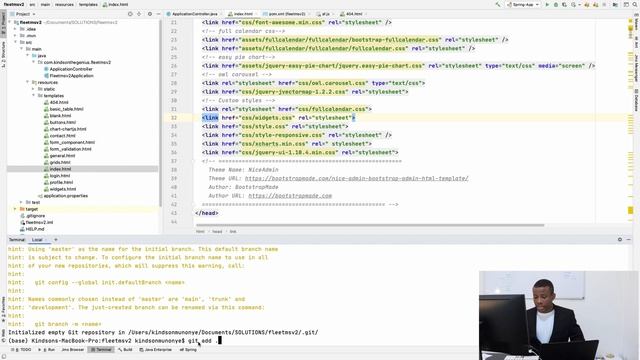This screenshot has width=640, height=360.
Task: Collapse the templates folder
Action: (33, 96)
